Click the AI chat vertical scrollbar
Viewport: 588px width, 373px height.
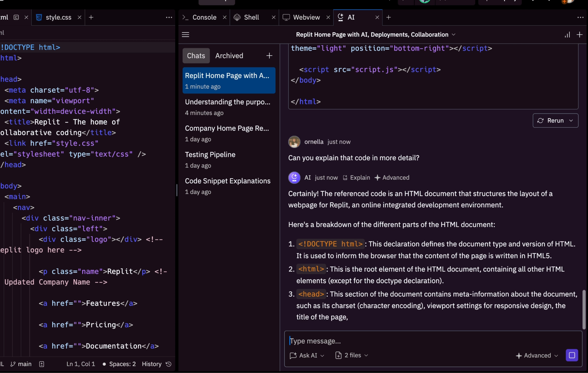click(584, 309)
